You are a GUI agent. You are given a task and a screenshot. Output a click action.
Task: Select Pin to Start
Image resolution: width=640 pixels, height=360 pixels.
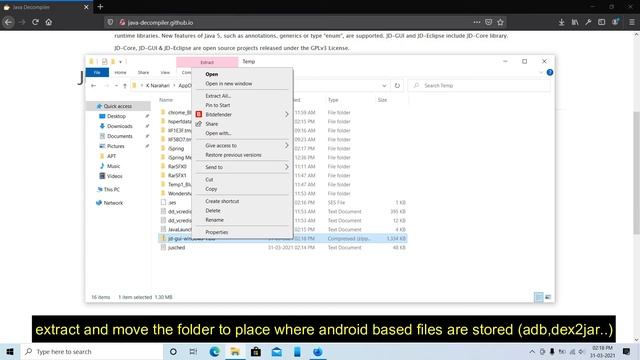(218, 105)
